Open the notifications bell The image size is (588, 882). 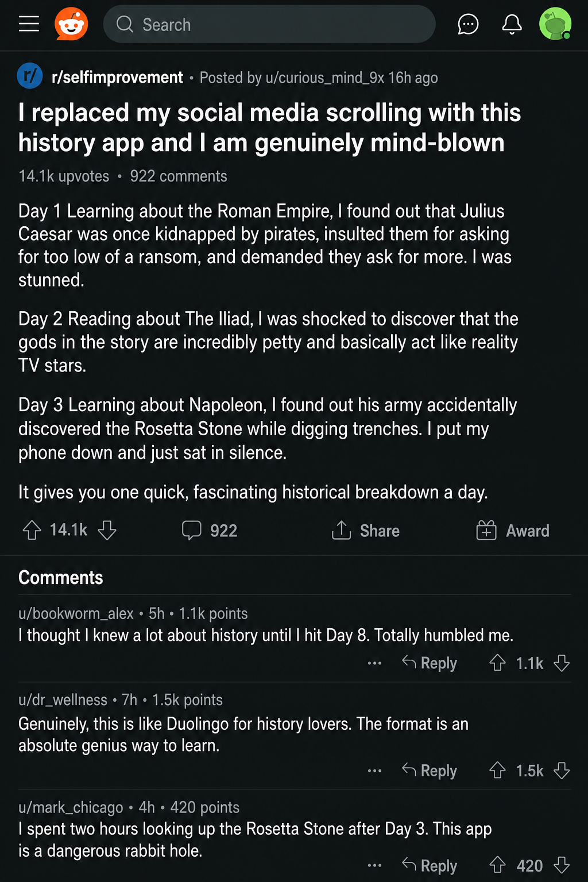coord(512,24)
